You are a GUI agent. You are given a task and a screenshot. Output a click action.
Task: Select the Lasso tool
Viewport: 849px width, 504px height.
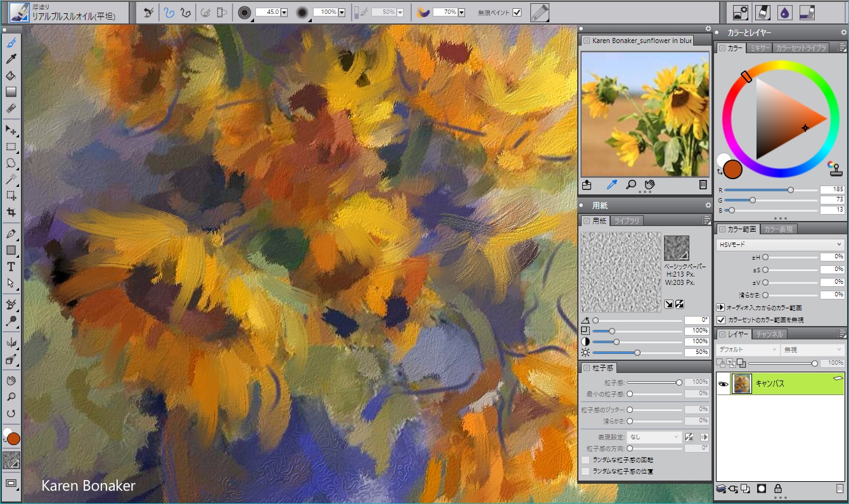[11, 163]
